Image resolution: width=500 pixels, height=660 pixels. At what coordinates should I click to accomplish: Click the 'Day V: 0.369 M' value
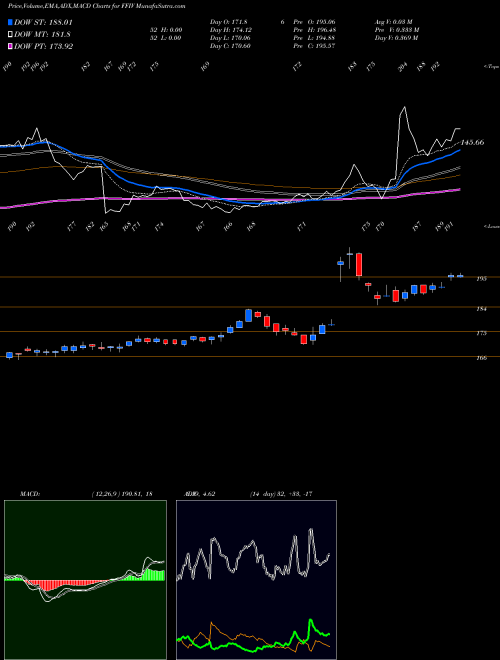[x=396, y=38]
